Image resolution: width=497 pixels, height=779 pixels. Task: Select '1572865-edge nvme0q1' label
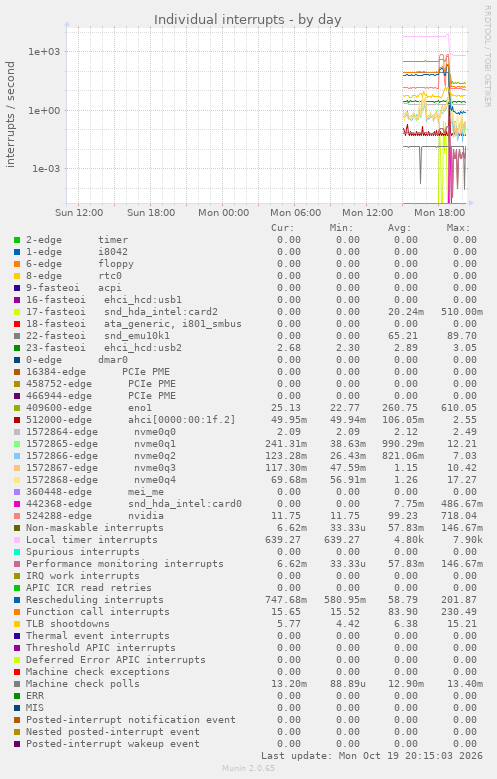[x=101, y=444]
